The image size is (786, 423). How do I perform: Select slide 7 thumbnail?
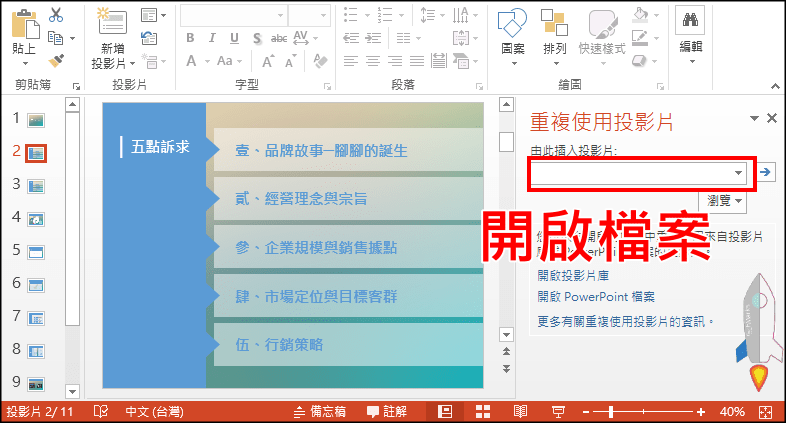(37, 318)
